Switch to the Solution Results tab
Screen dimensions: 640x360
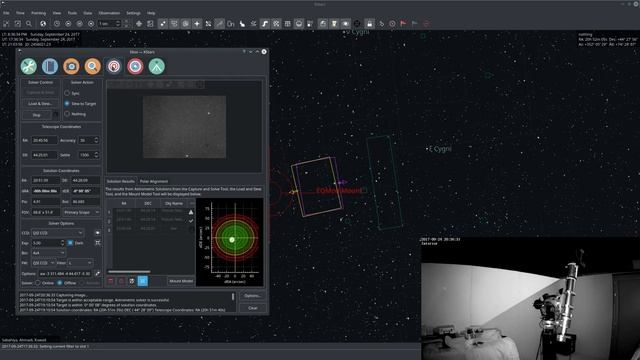click(120, 181)
